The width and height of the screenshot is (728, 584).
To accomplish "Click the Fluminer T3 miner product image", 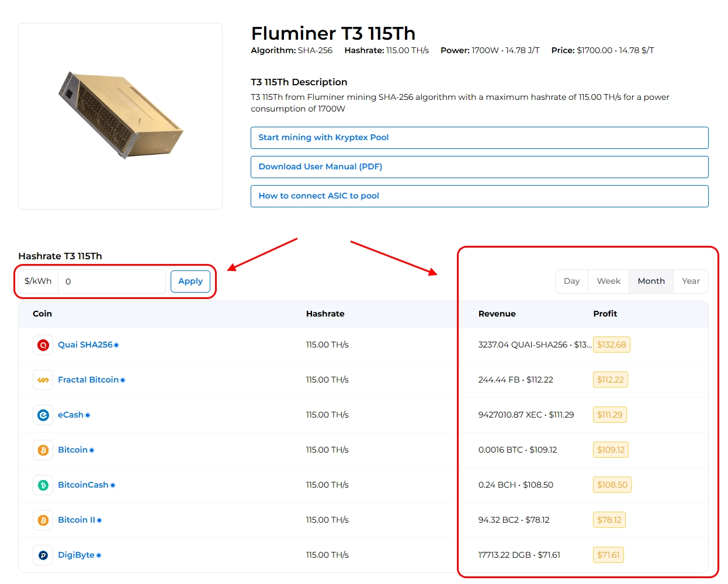I will coord(120,116).
